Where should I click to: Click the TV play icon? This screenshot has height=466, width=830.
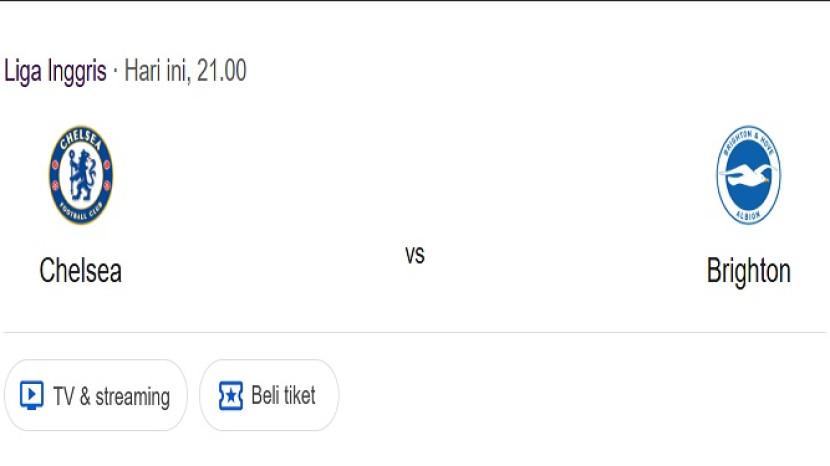(x=31, y=396)
